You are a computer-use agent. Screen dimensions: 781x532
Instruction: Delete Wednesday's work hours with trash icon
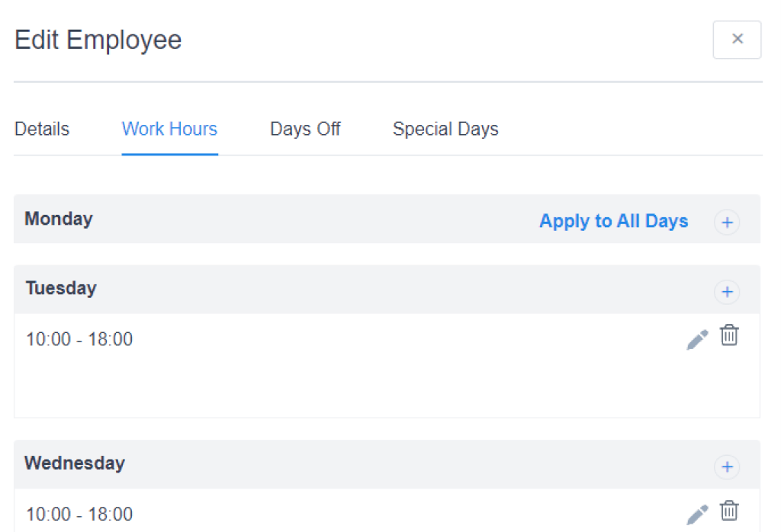[x=730, y=511]
